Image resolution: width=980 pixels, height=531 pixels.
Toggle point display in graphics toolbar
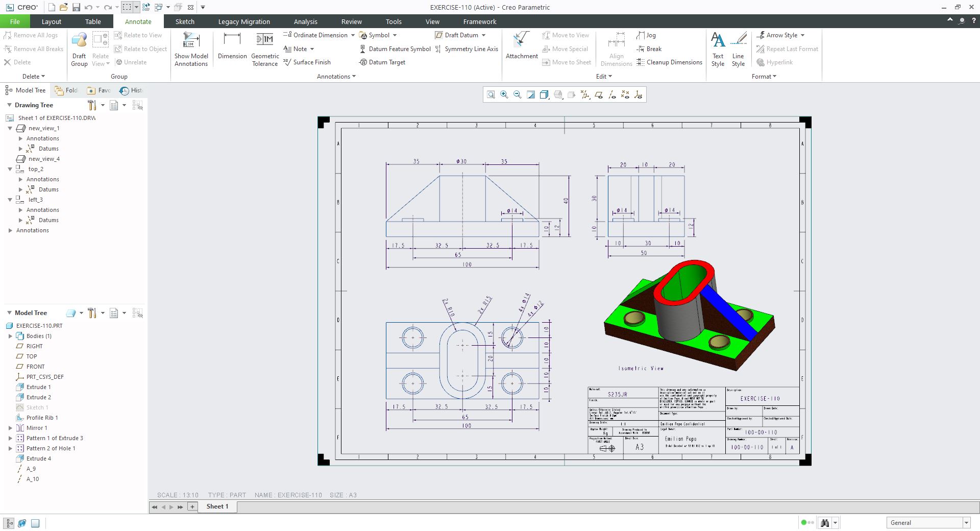click(625, 95)
